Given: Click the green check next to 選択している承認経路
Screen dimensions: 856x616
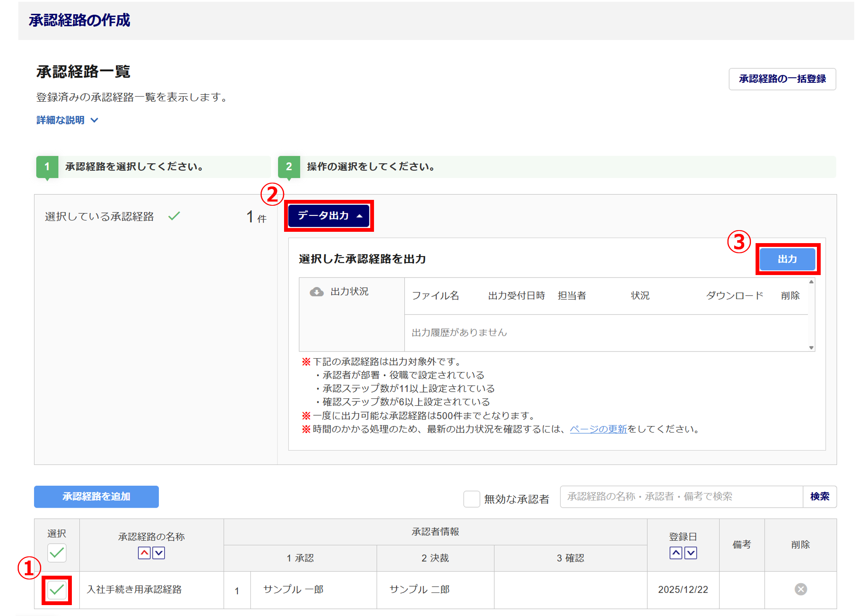Looking at the screenshot, I should (x=174, y=216).
